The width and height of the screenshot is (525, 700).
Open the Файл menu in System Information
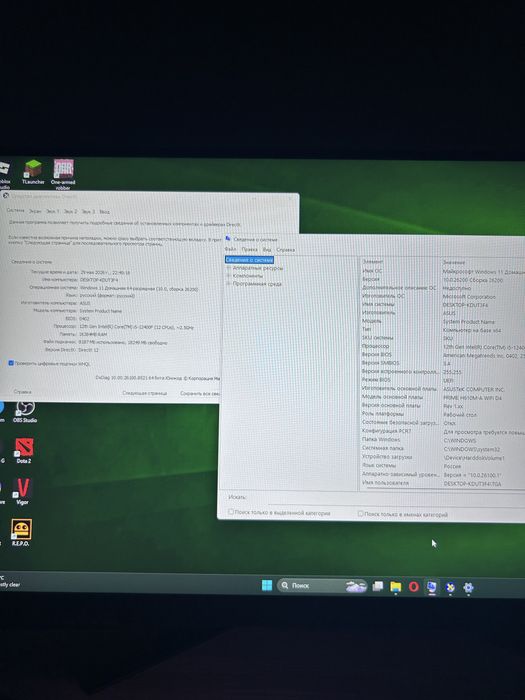pos(230,249)
